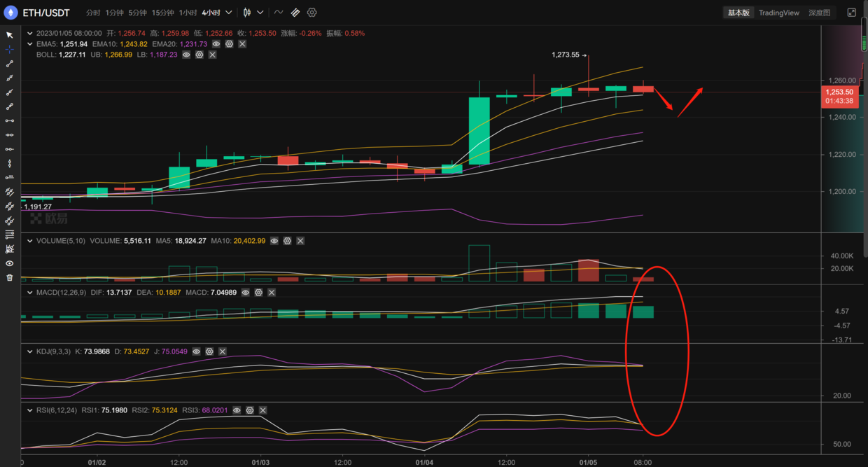The width and height of the screenshot is (868, 467).
Task: Open chart settings gear in top toolbar
Action: coord(312,13)
